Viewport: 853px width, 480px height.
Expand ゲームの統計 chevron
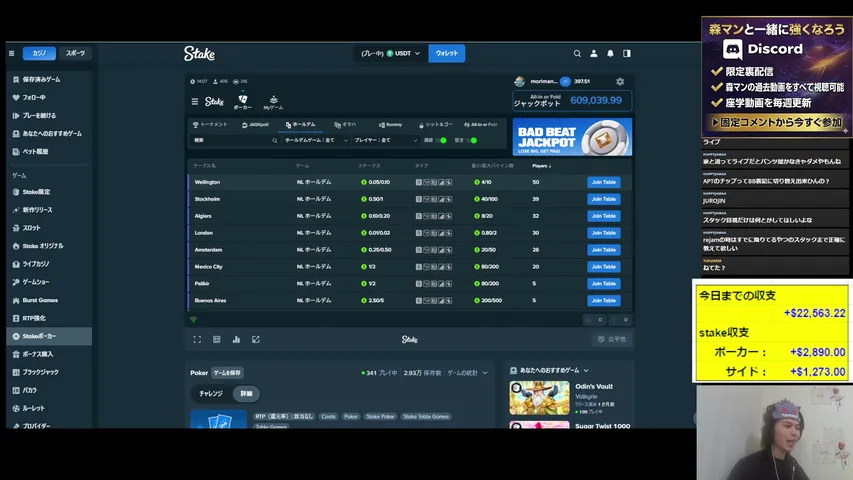tap(485, 373)
